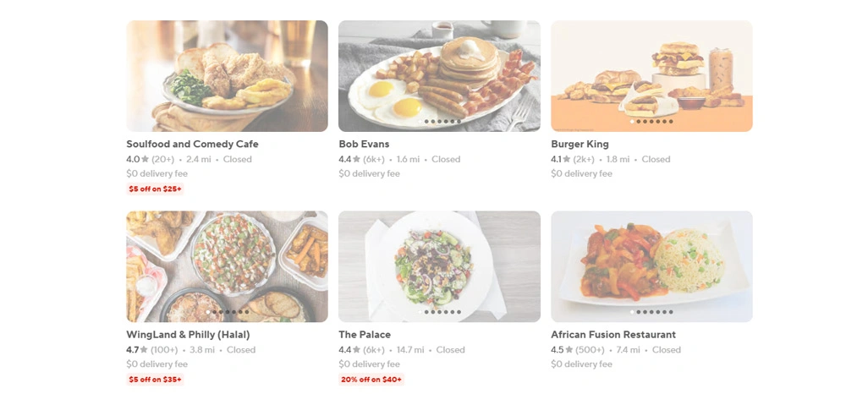Open the Bob Evans breakfast plate photo
This screenshot has height=394, width=868.
(439, 76)
